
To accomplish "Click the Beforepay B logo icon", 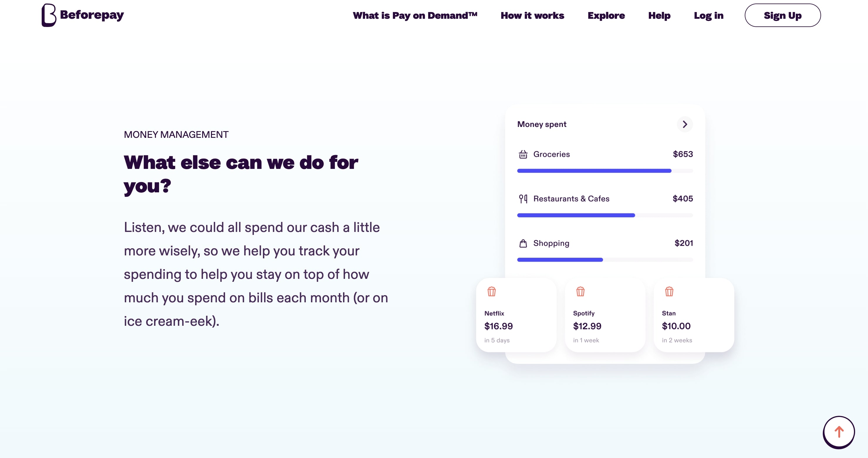I will tap(48, 15).
